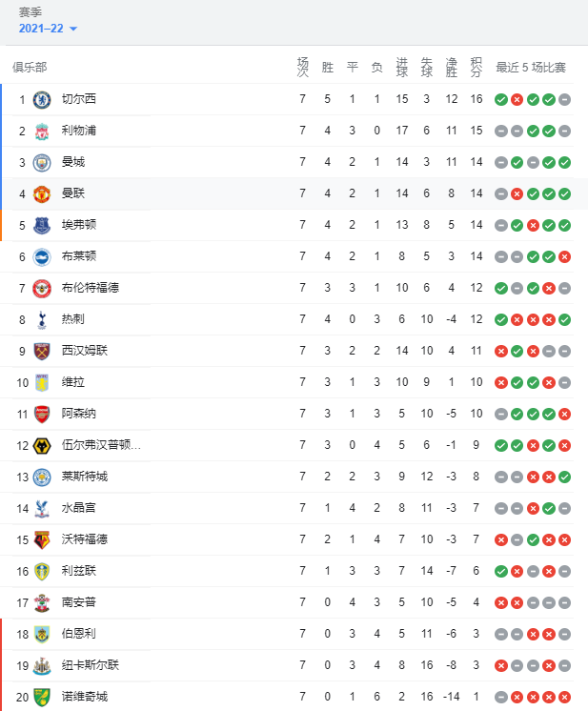Click the Norwich City (诺维奇城) crest icon
Image resolution: width=588 pixels, height=711 pixels.
click(42, 697)
